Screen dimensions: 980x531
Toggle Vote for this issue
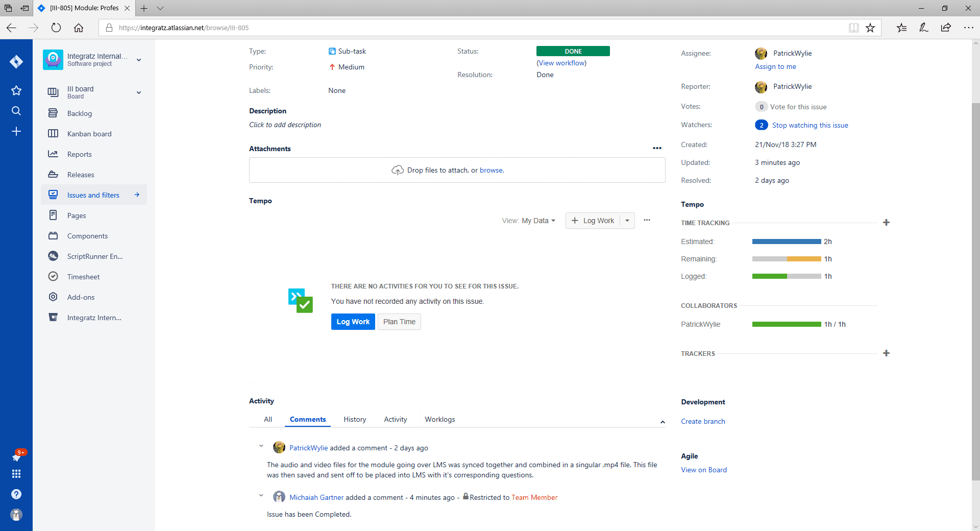click(x=798, y=107)
